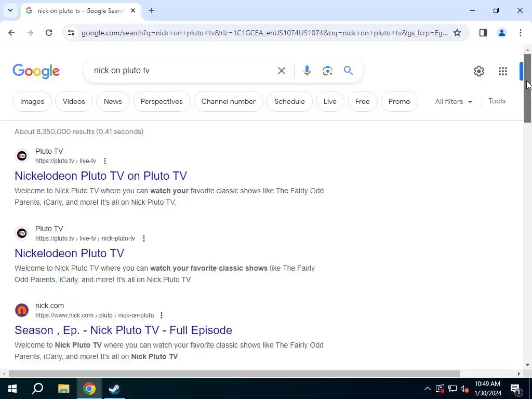
Task: Filter results by Videos
Action: (74, 101)
